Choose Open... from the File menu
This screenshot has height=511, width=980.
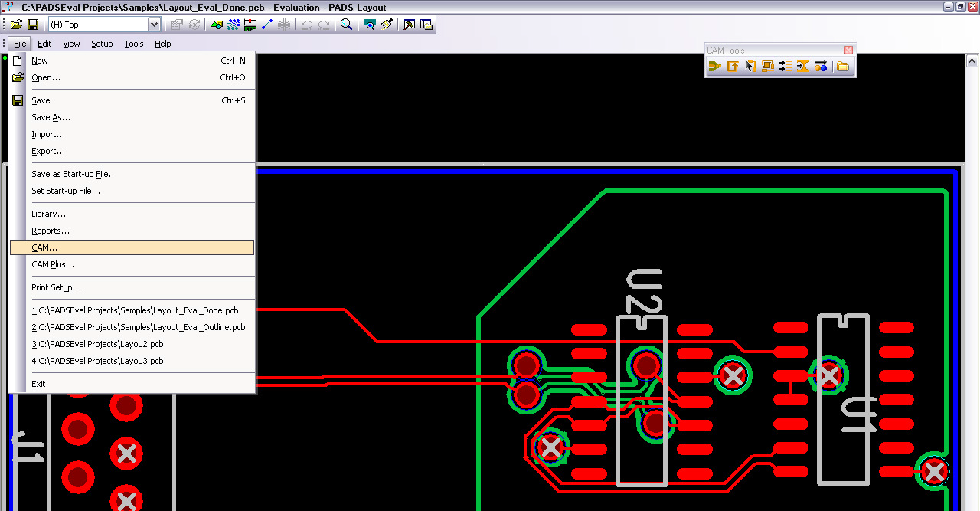132,77
